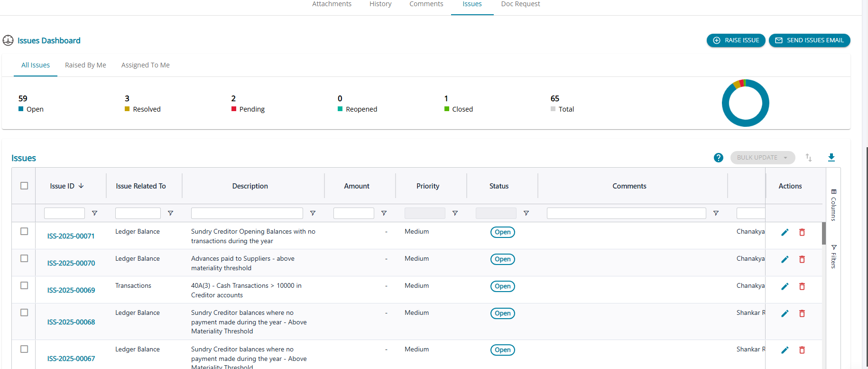Delete issue ISS-2025-00068 using trash icon

click(x=802, y=313)
